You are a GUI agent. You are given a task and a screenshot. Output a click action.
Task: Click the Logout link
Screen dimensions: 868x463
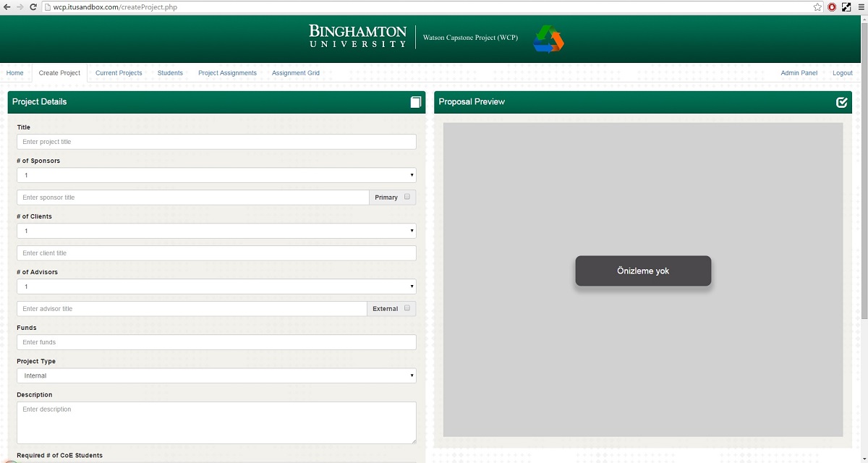[842, 73]
